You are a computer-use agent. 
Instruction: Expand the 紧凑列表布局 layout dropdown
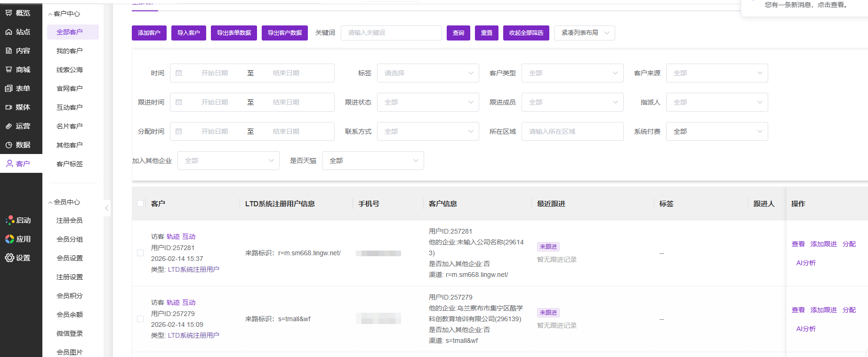[584, 33]
